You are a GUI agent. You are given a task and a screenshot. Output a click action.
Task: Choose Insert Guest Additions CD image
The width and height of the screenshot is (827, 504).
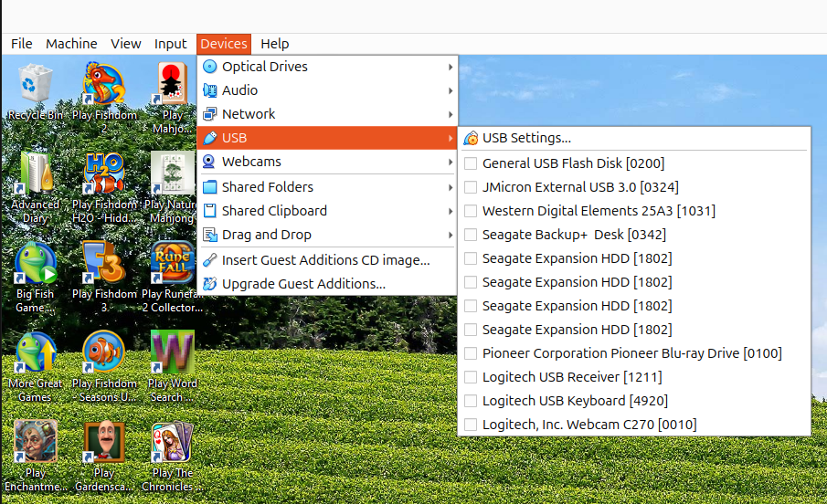[327, 260]
